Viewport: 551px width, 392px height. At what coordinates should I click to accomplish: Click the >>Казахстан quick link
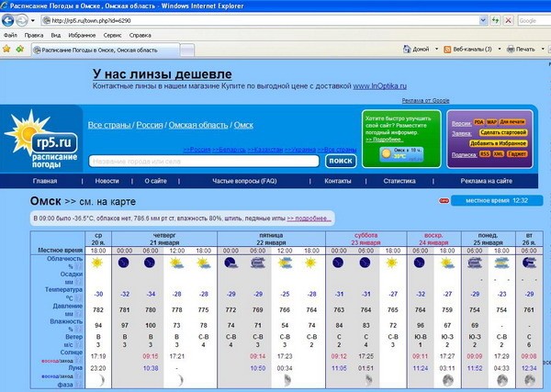(265, 150)
